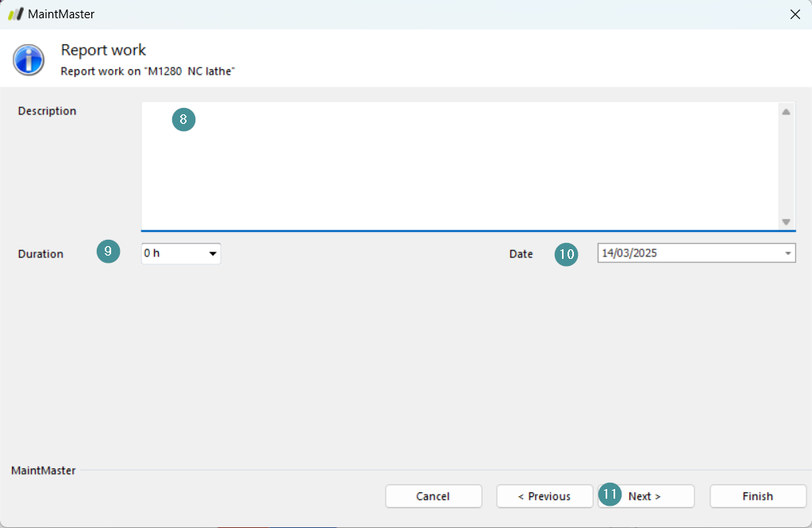This screenshot has width=812, height=528.
Task: Click the numbered marker 11 callout
Action: coord(610,495)
